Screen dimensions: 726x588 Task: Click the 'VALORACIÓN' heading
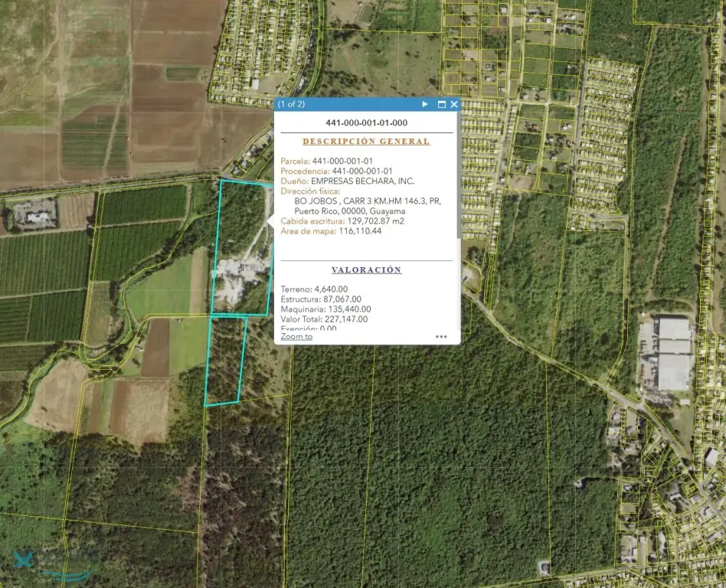[x=366, y=270]
